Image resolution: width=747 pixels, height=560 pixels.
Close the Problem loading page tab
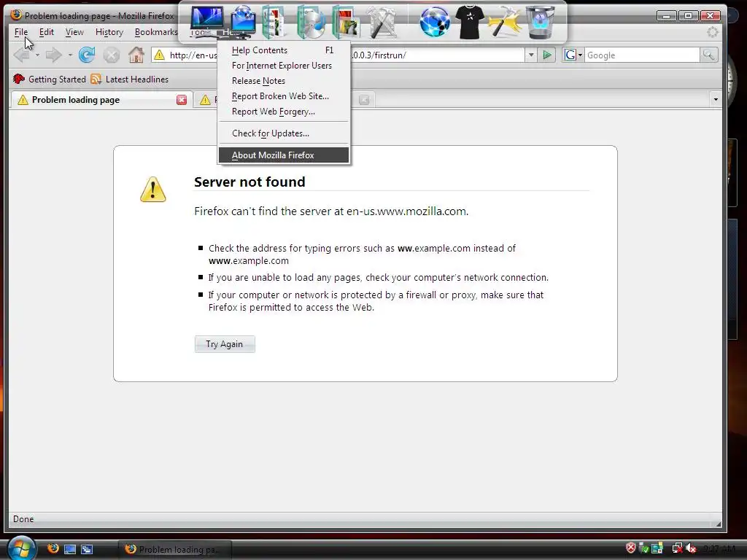tap(182, 99)
